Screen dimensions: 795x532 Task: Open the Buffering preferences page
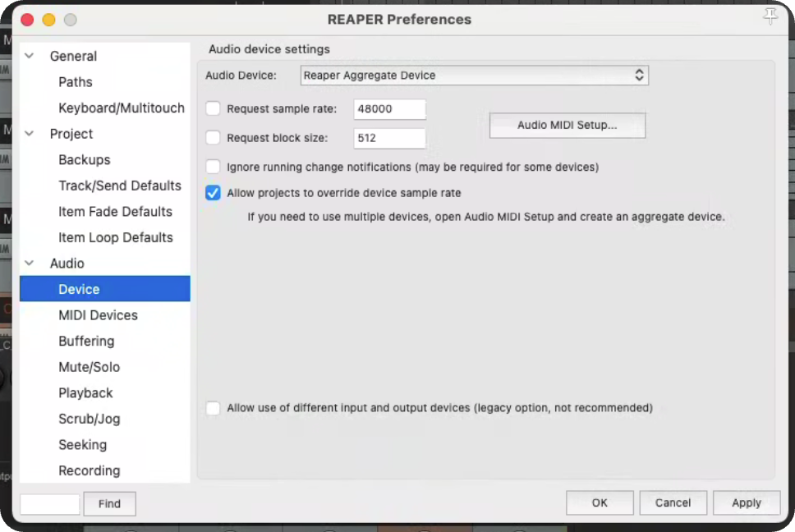86,341
